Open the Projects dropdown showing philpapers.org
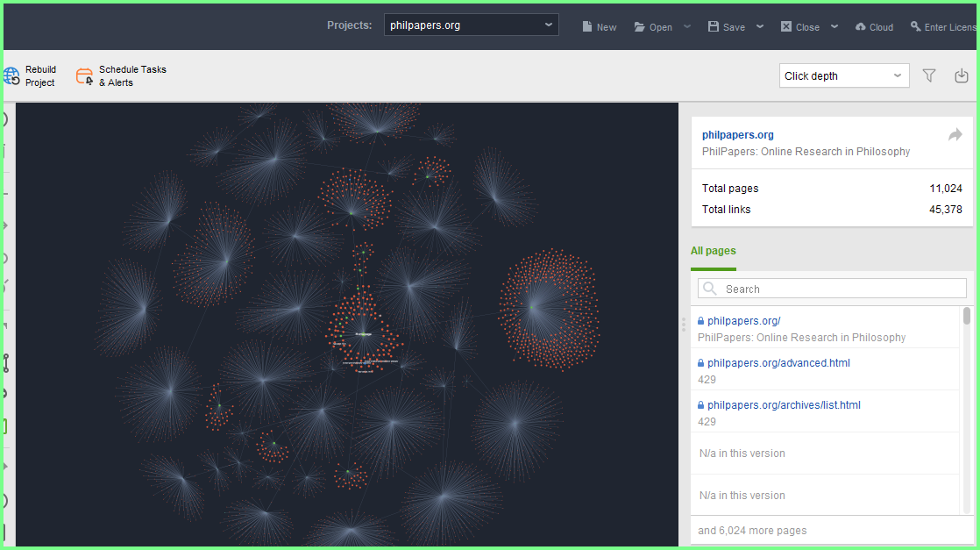 [472, 25]
